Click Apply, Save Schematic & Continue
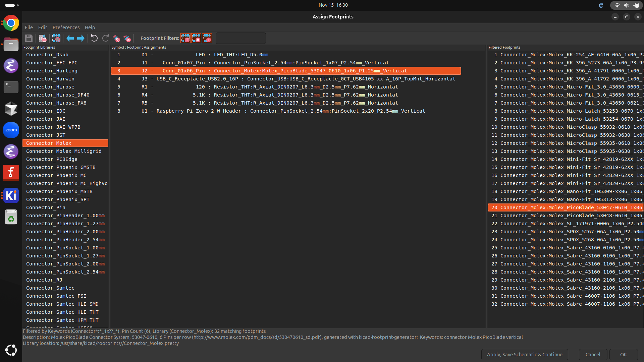This screenshot has height=362, width=644. (x=524, y=354)
